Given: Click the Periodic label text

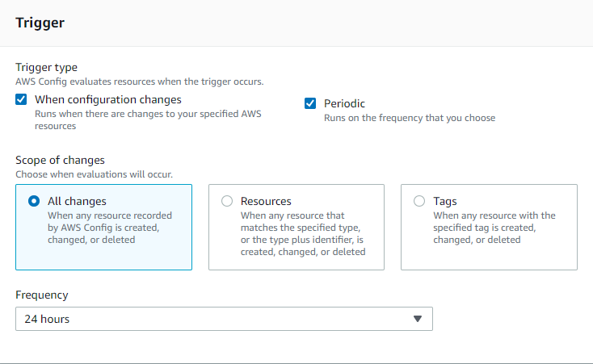Looking at the screenshot, I should (x=344, y=103).
